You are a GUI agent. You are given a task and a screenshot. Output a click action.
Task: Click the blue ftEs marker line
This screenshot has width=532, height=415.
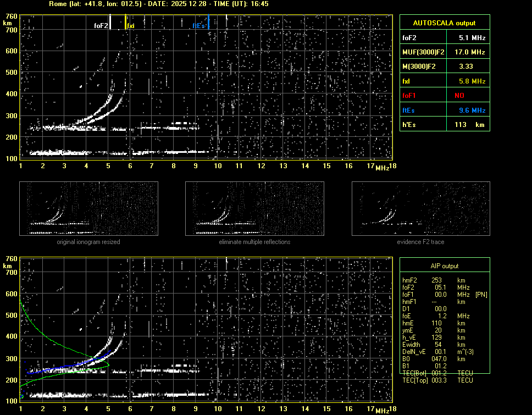[x=209, y=22]
